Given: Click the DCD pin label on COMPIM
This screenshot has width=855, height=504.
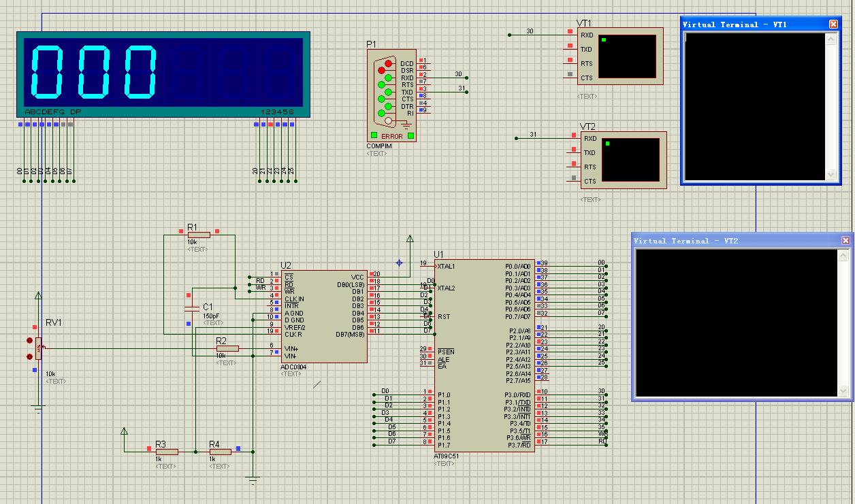Looking at the screenshot, I should pos(407,63).
